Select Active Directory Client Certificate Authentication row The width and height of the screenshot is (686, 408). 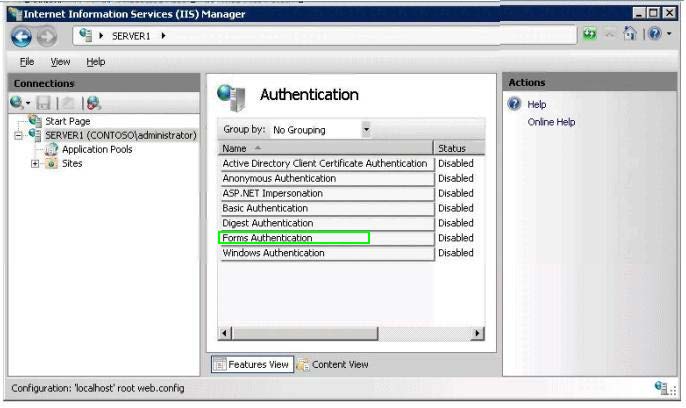pyautogui.click(x=326, y=163)
